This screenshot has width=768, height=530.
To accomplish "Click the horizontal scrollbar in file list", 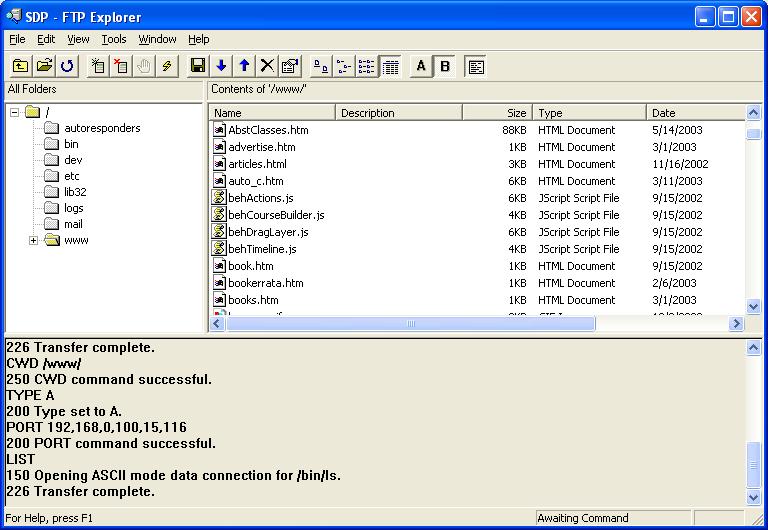I will tap(410, 324).
